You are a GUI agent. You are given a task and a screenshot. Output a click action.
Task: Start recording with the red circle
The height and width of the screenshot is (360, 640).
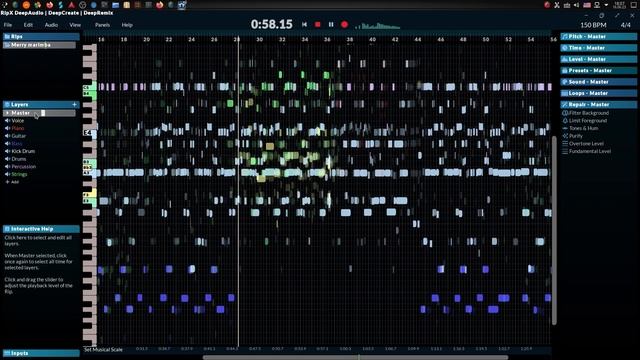click(x=344, y=24)
